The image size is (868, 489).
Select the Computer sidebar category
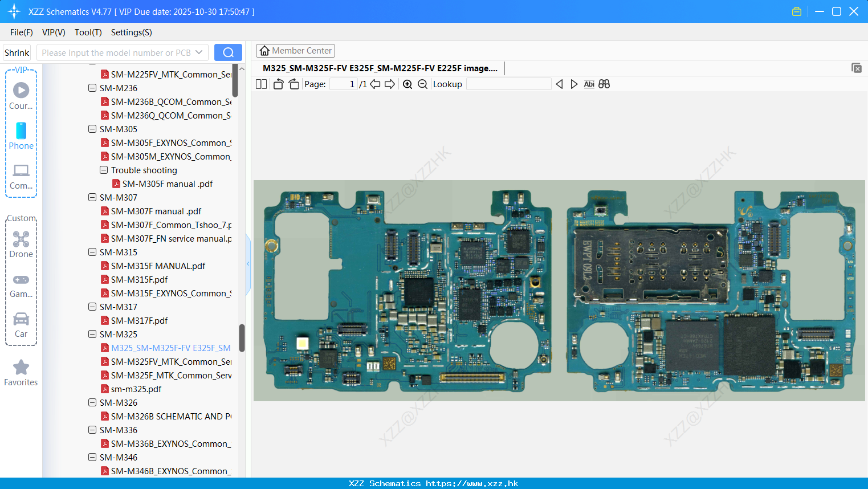[21, 176]
